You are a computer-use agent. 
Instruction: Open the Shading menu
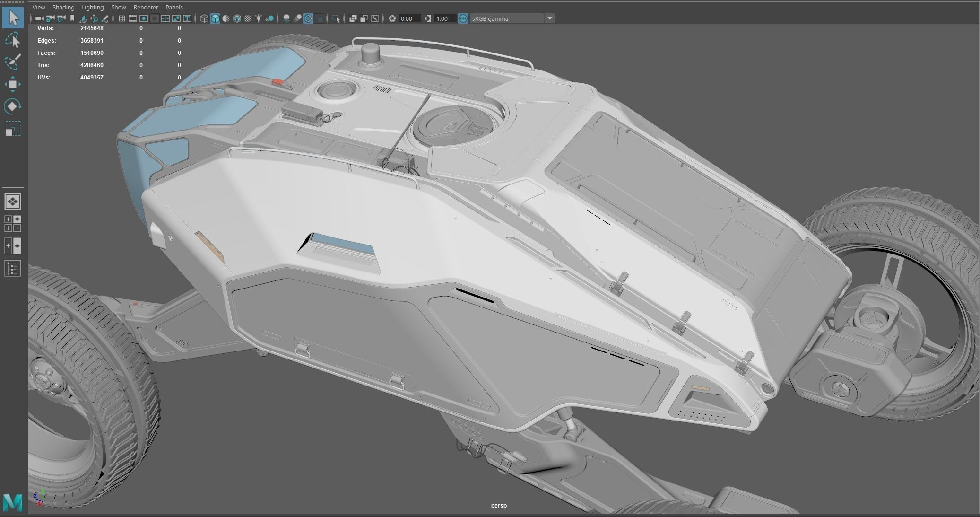click(63, 7)
